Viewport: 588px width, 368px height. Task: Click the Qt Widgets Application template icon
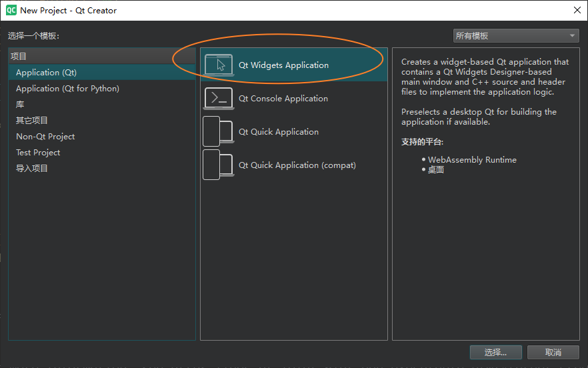click(x=219, y=65)
